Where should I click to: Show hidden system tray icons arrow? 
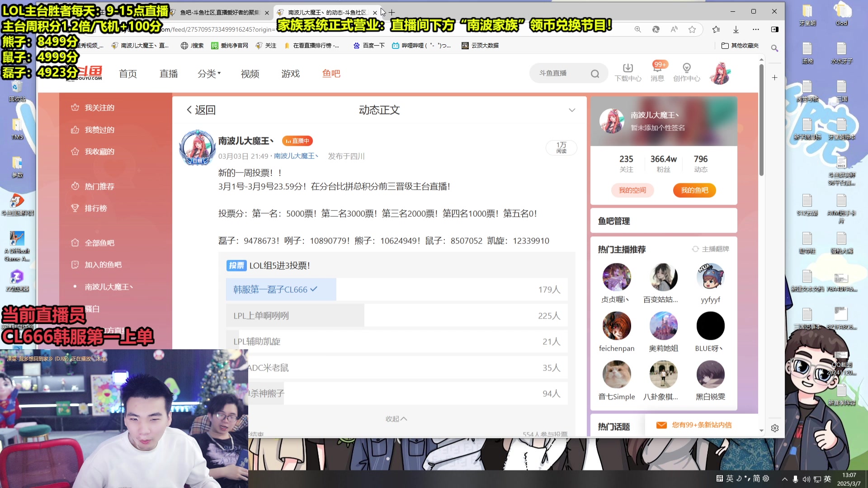click(x=784, y=479)
